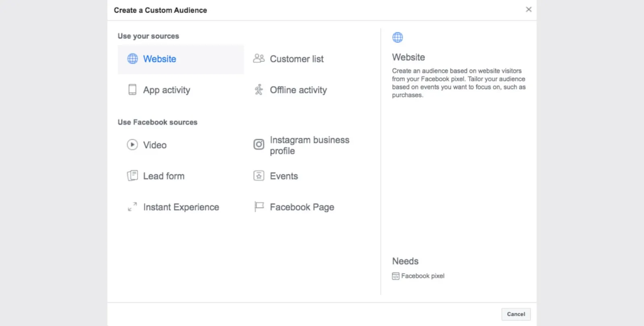This screenshot has height=326, width=644.
Task: Click the Create a Custom Audience title
Action: click(x=160, y=10)
